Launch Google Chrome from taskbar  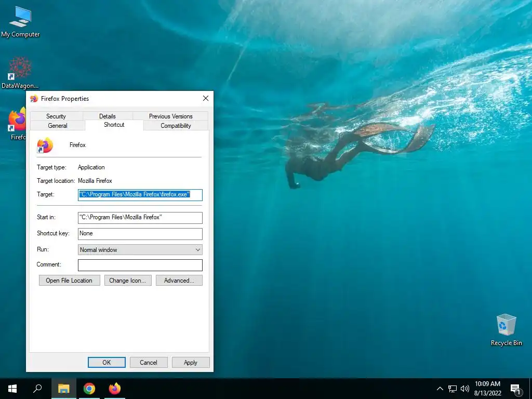89,389
